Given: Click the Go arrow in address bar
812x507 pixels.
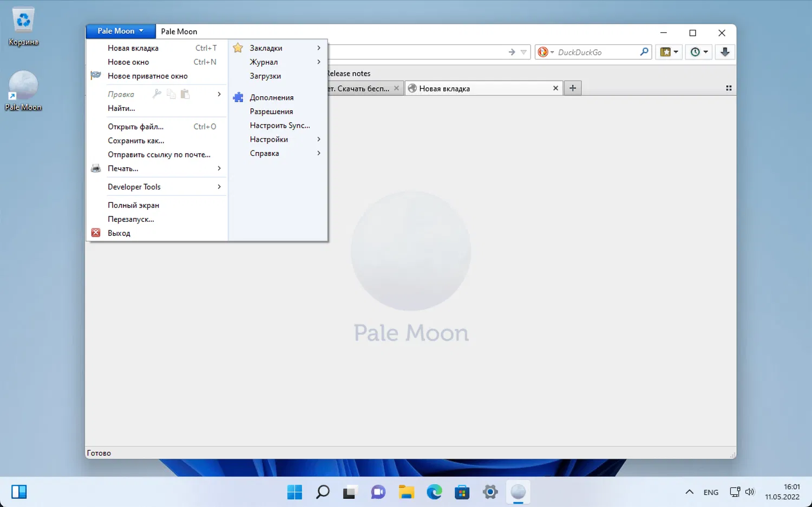Looking at the screenshot, I should [512, 52].
